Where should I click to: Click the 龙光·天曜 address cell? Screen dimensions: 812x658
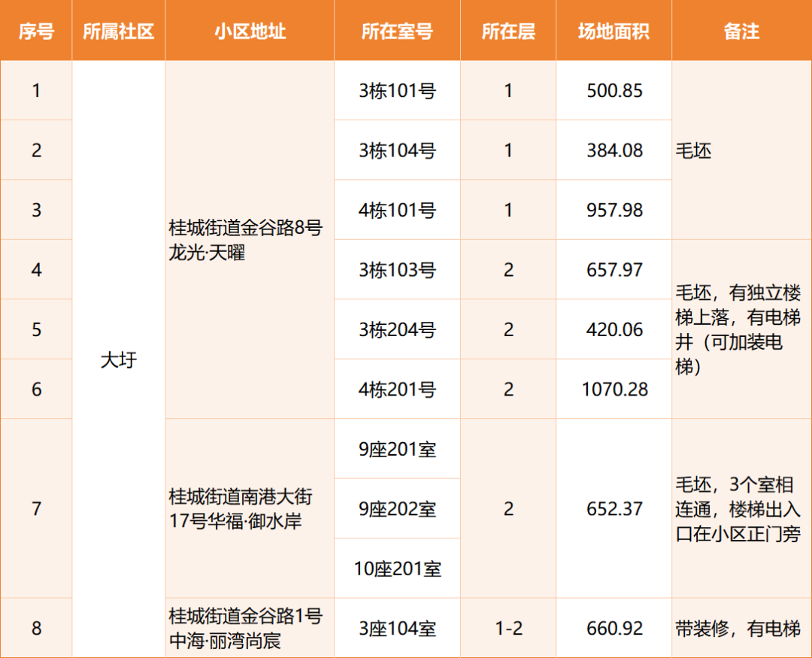pos(250,240)
